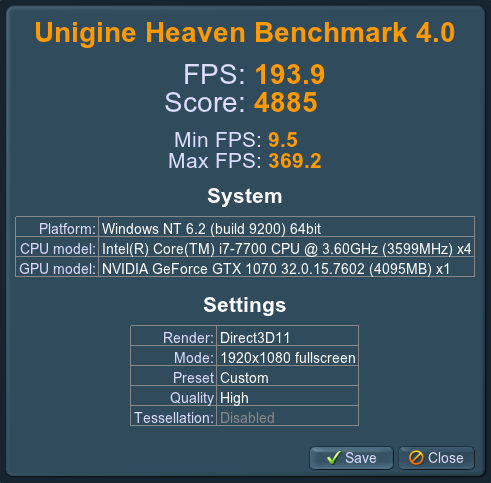Save the benchmark results
Image resolution: width=491 pixels, height=483 pixels.
pyautogui.click(x=351, y=458)
